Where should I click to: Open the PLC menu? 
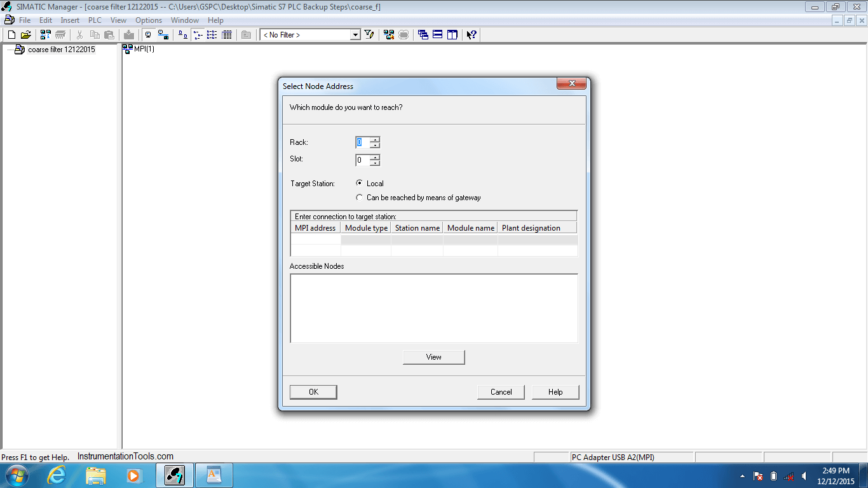[95, 20]
